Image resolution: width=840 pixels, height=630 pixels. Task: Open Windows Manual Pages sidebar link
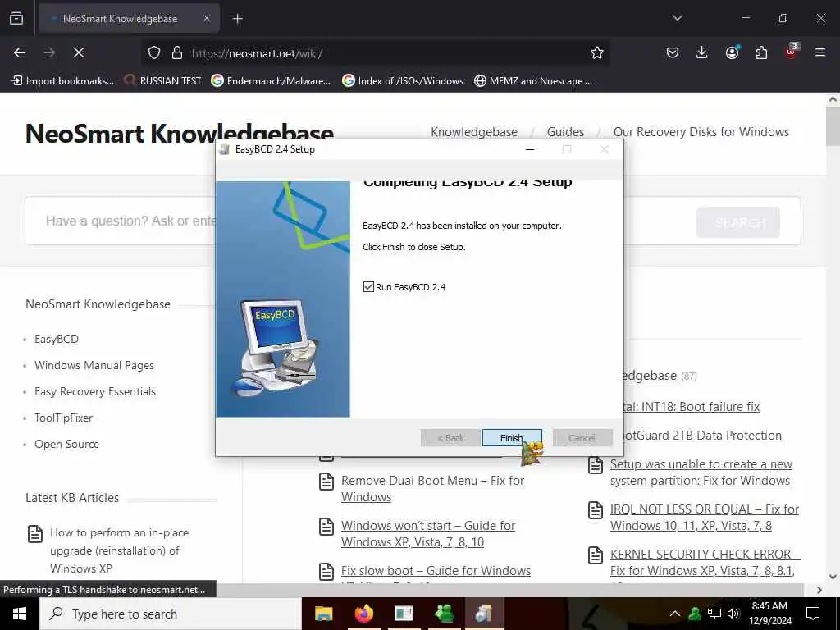(94, 365)
